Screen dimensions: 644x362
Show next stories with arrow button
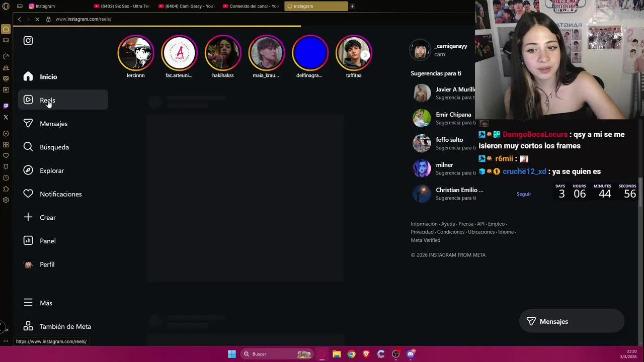[x=365, y=54]
